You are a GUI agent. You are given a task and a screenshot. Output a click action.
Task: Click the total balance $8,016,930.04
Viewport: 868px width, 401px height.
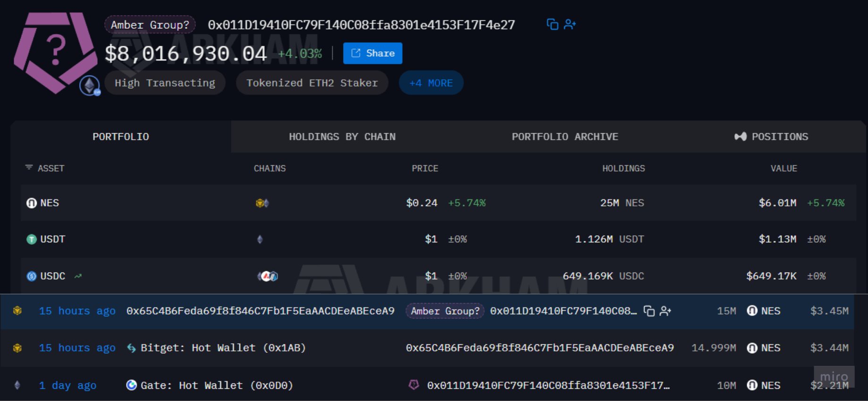click(186, 53)
